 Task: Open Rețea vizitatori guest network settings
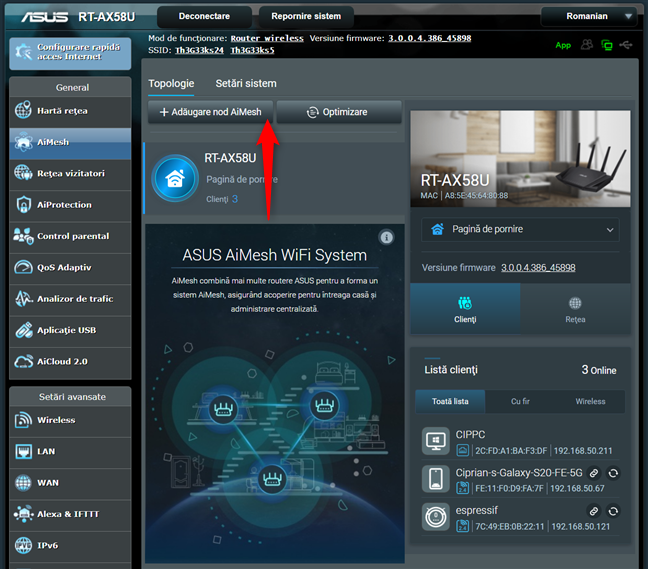(70, 174)
